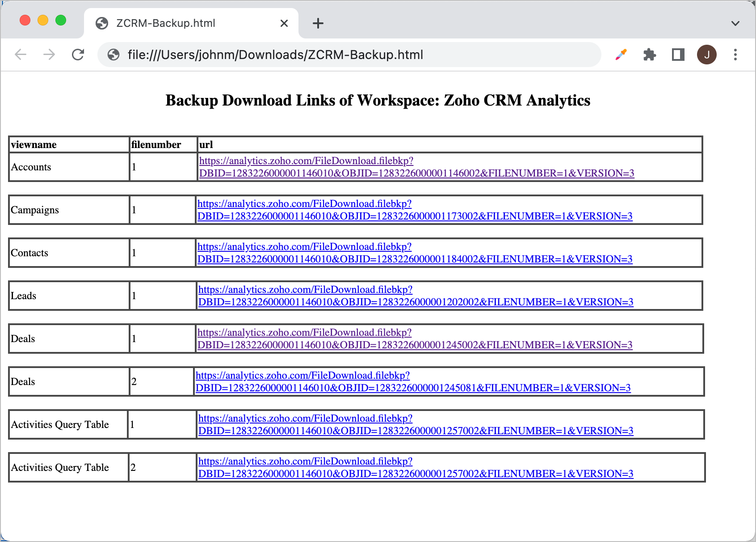756x542 pixels.
Task: Click the yellow minimize window button
Action: point(43,20)
